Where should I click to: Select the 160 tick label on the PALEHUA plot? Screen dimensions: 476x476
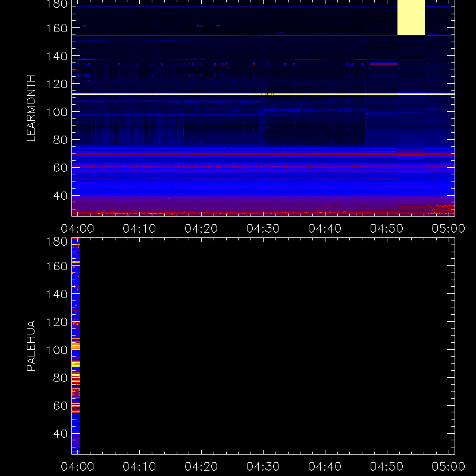(x=57, y=266)
